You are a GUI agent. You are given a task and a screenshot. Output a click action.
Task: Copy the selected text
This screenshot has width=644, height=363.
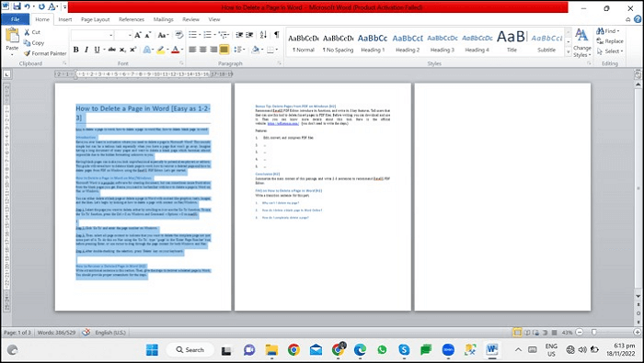(x=34, y=42)
